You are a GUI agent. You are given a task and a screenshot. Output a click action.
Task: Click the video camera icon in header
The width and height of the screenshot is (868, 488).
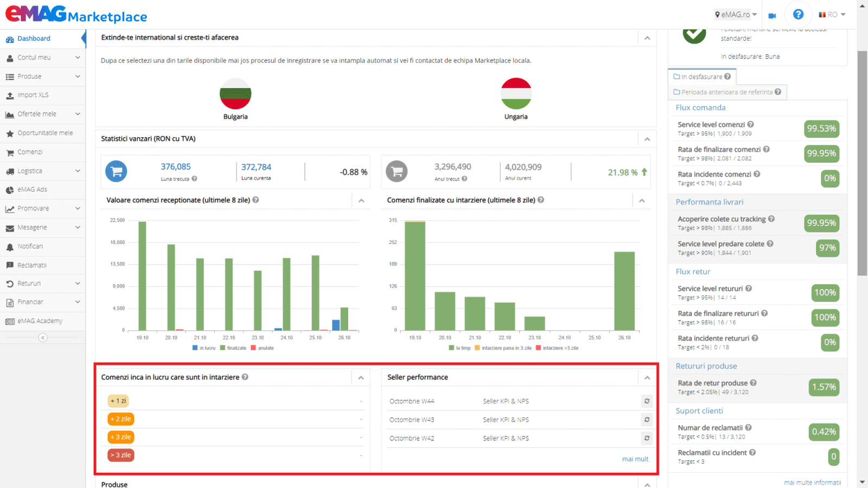coord(772,15)
